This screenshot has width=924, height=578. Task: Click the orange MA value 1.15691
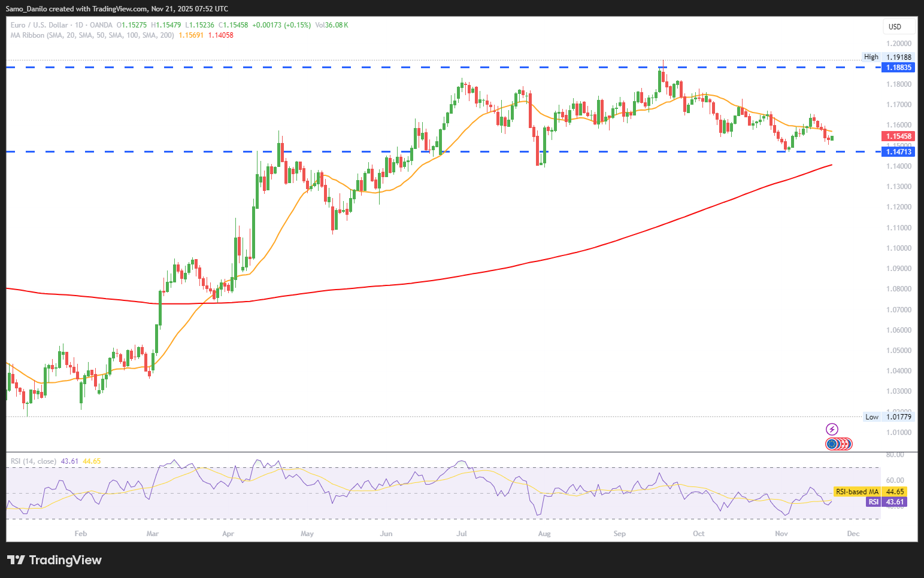pos(191,35)
